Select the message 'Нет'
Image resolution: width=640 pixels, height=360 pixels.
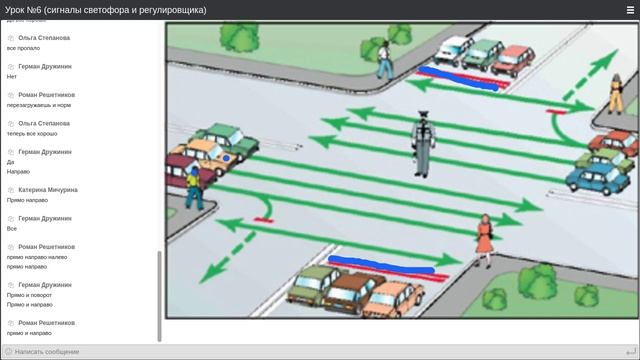11,77
